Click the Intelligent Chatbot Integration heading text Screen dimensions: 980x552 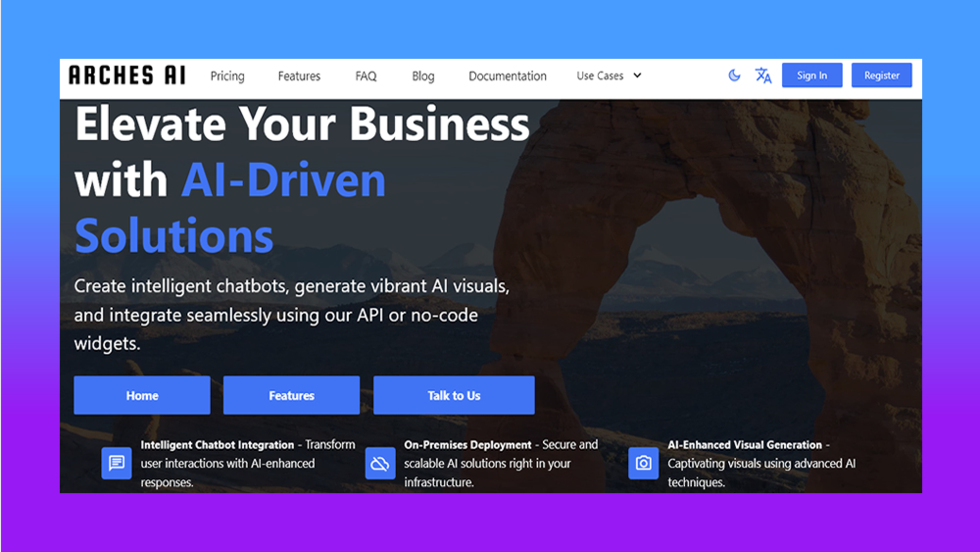tap(217, 444)
